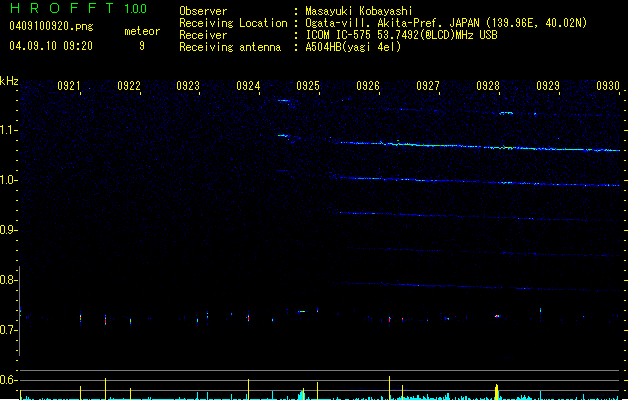Click the timestamp 04.09.10 09:20
The width and height of the screenshot is (629, 400).
tap(51, 46)
